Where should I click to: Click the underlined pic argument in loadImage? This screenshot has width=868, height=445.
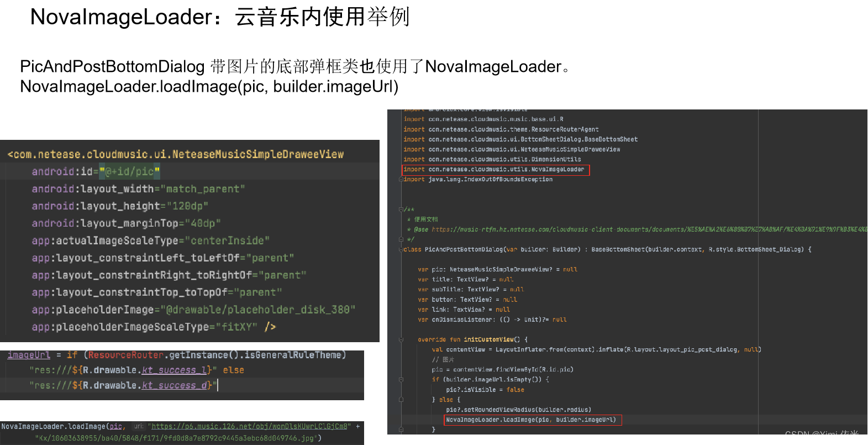click(115, 426)
